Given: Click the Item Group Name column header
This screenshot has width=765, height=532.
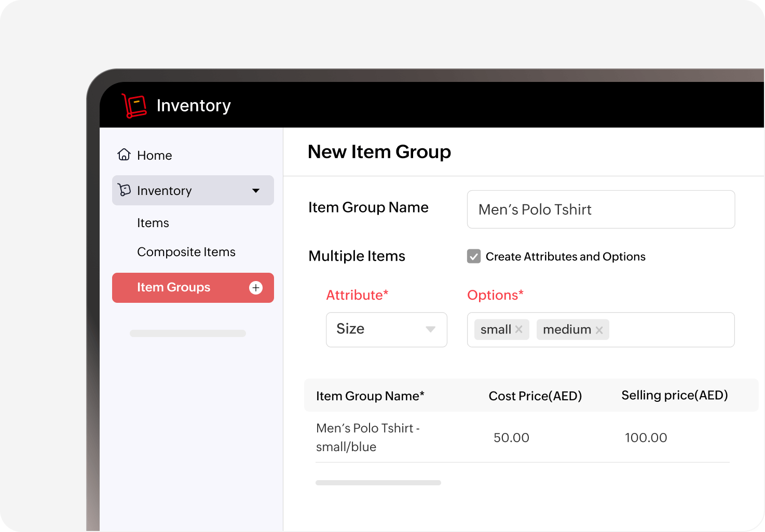Looking at the screenshot, I should [370, 395].
